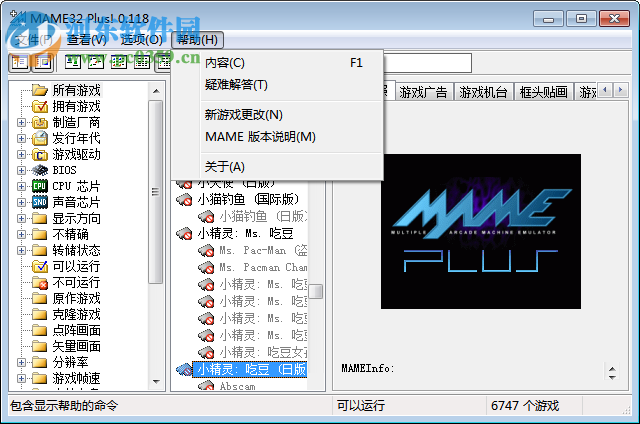
Task: Open the 文件(F) menu
Action: (33, 40)
